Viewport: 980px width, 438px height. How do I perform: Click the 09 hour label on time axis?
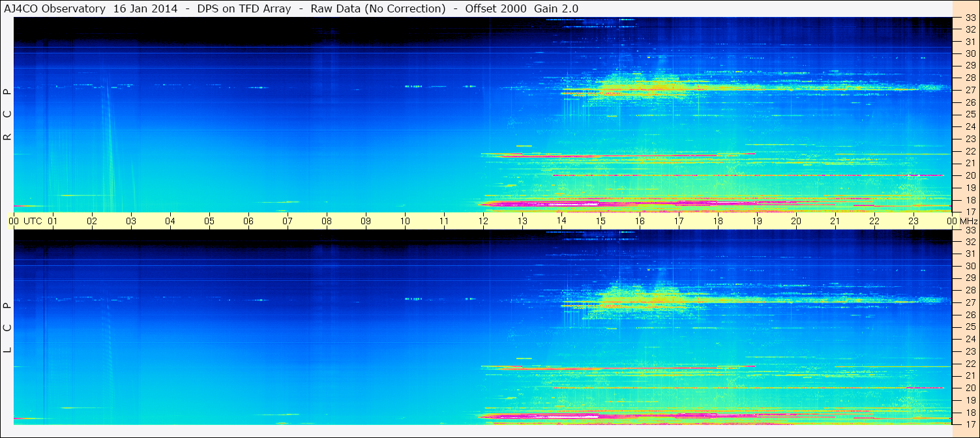tap(366, 222)
